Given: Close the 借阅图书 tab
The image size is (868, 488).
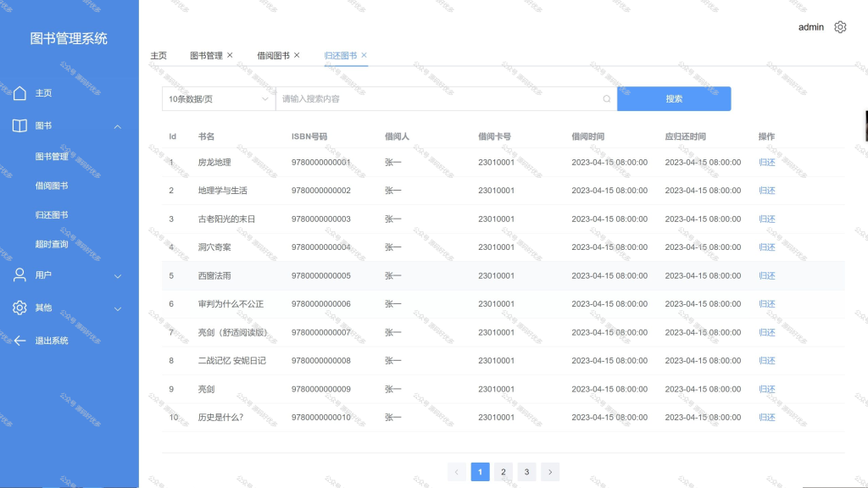Looking at the screenshot, I should point(297,55).
